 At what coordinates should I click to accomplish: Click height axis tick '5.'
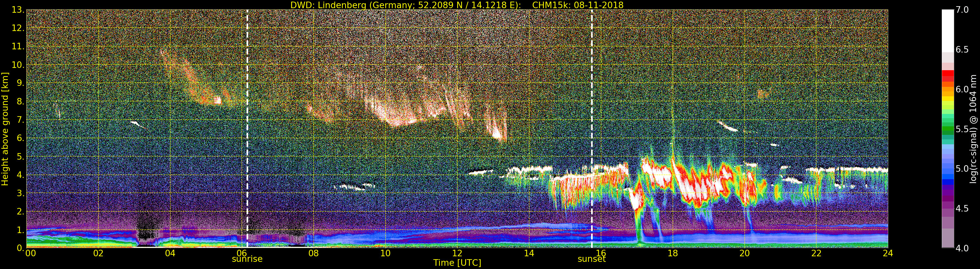point(20,156)
